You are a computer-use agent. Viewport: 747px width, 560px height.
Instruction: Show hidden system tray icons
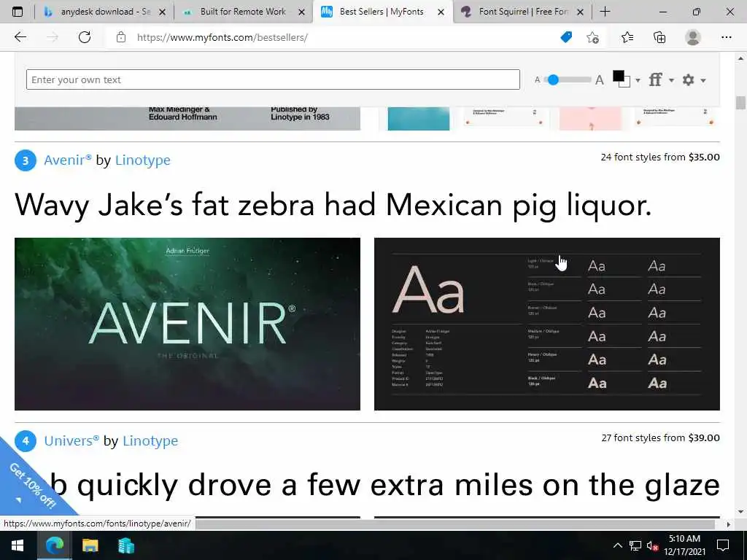pyautogui.click(x=617, y=545)
